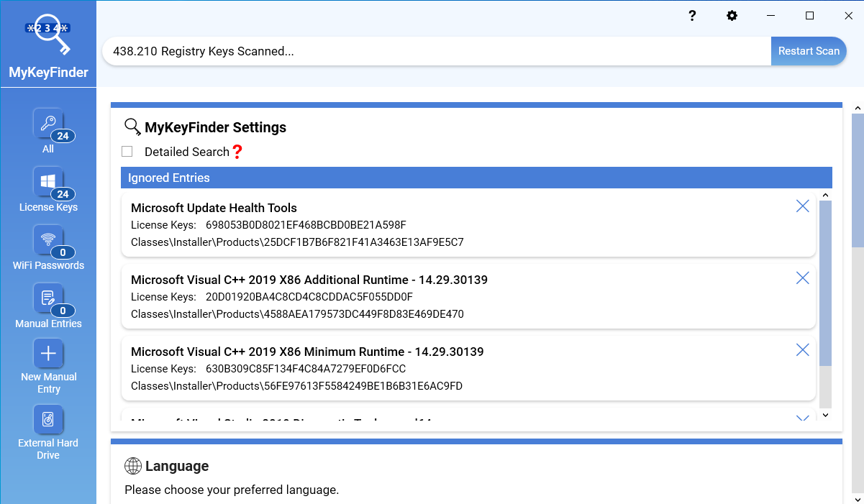Click path Classes\Installer\Products\25DCF1B7B6F821F41A3463E13AF9E5C7
This screenshot has width=864, height=504.
pyautogui.click(x=297, y=242)
